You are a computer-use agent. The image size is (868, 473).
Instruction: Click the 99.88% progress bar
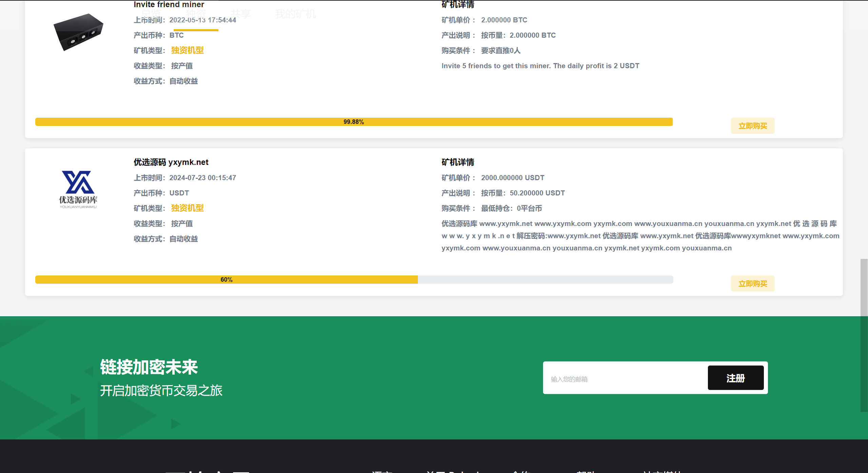tap(354, 122)
